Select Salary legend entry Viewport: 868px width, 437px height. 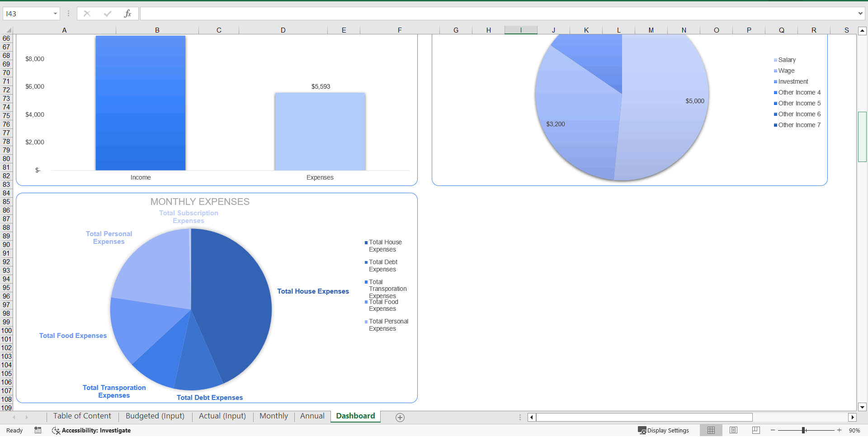785,60
